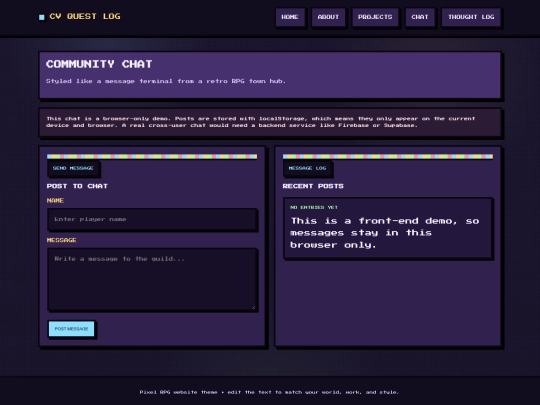Click the Message field label
This screenshot has height=405, width=540.
pos(61,240)
